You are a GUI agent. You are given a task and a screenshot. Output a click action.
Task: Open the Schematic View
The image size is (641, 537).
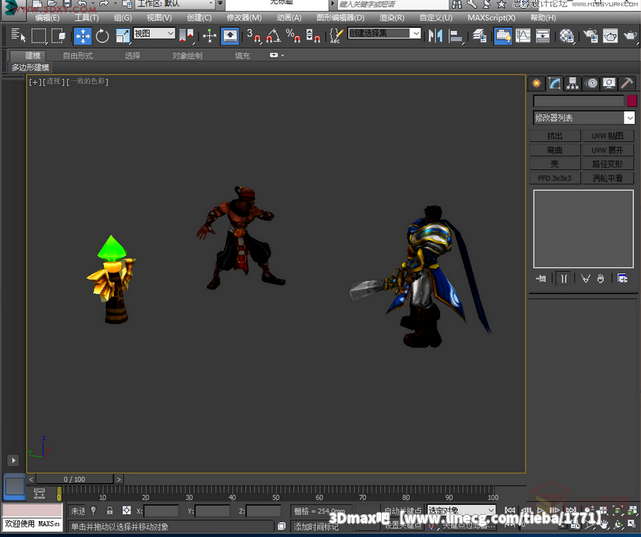543,36
